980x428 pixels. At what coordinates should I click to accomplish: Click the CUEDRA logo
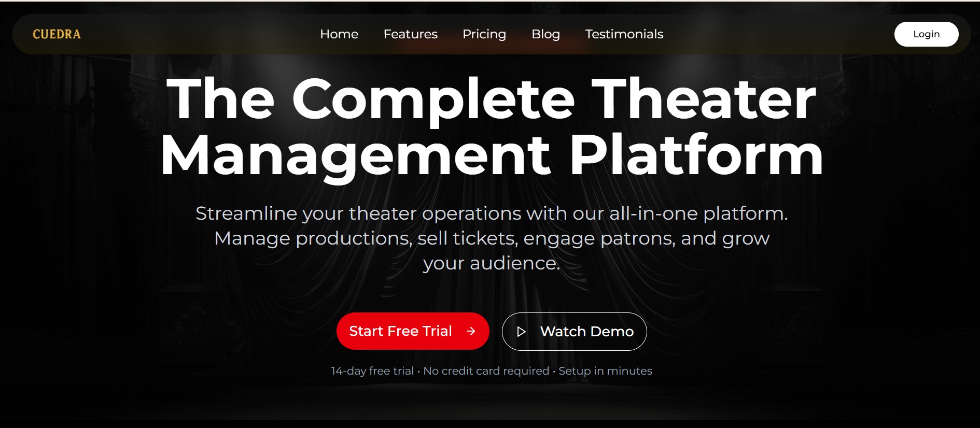point(57,34)
